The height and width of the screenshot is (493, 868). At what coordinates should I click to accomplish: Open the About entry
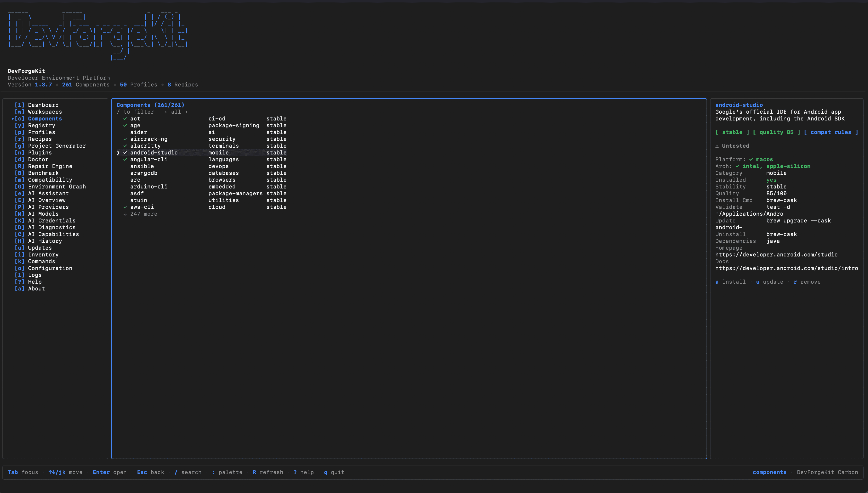pos(30,289)
